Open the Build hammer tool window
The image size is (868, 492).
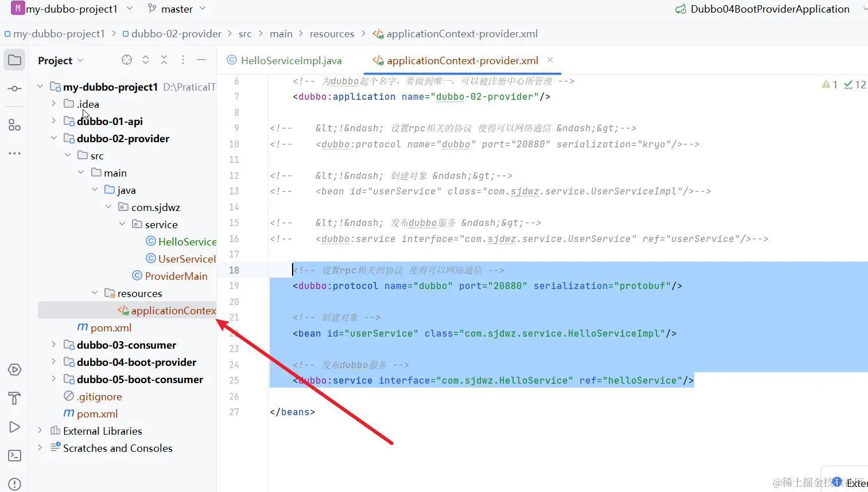point(14,398)
